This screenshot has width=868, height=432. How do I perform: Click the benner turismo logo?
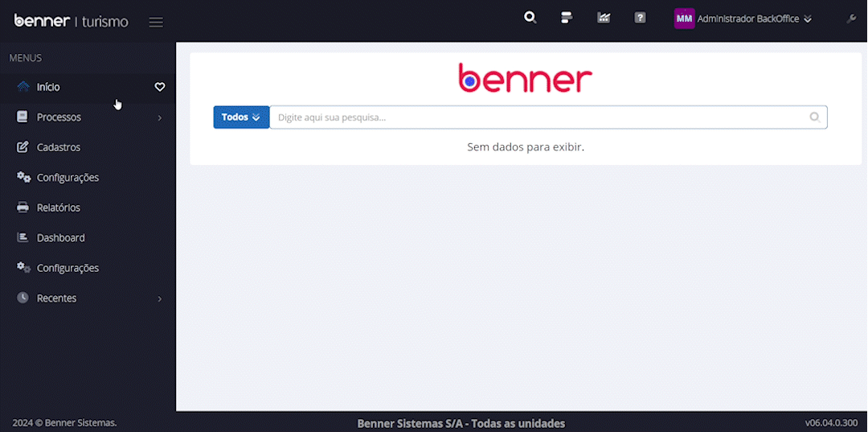click(71, 21)
